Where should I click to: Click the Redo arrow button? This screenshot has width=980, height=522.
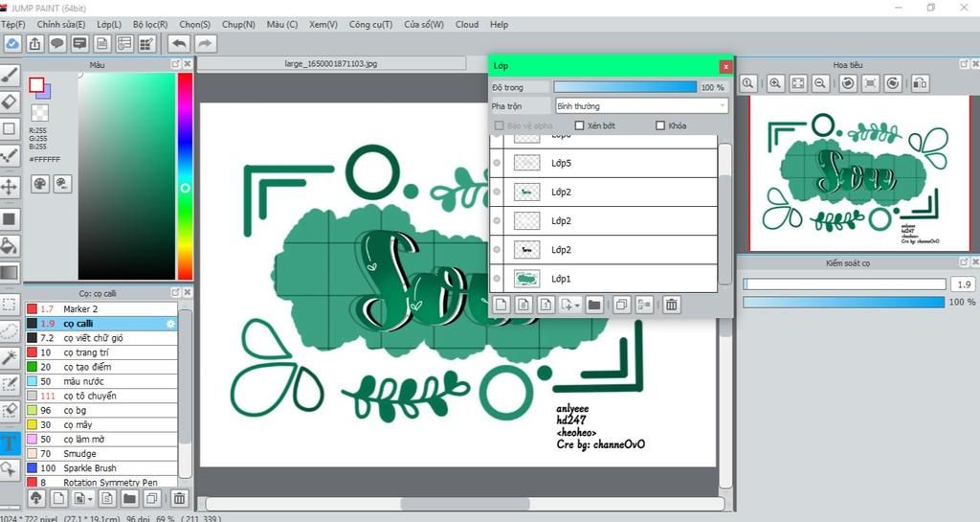205,44
